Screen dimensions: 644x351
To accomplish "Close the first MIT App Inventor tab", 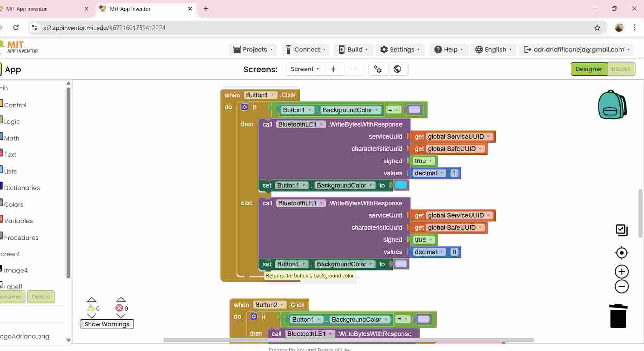I will [x=86, y=9].
